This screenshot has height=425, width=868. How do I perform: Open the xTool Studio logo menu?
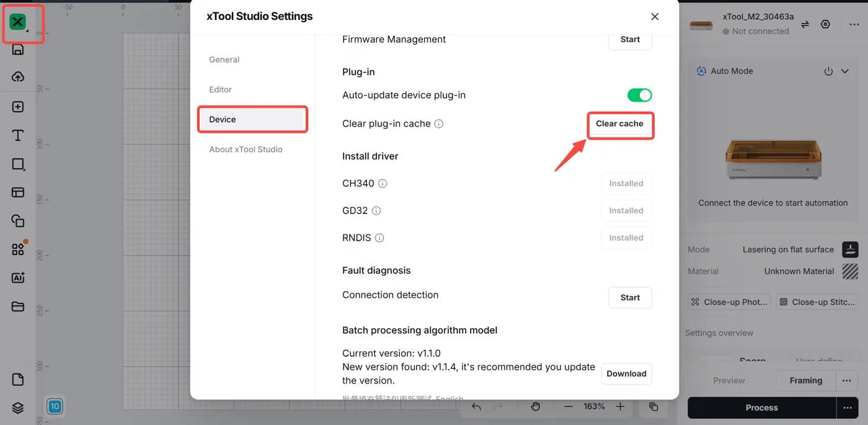(x=18, y=22)
